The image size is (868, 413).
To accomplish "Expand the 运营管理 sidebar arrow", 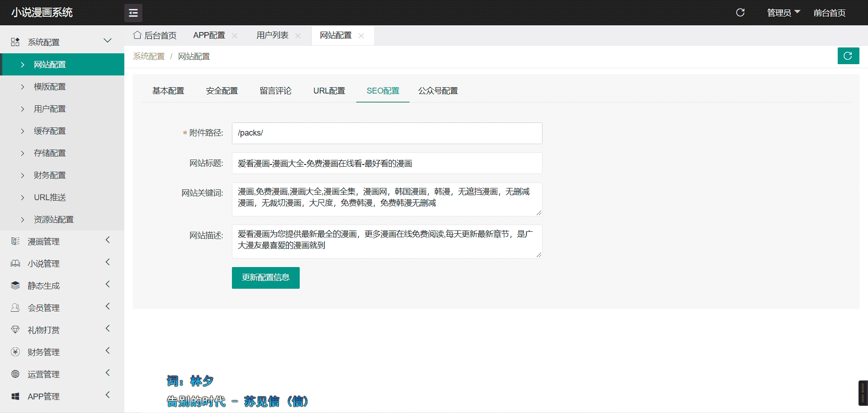I will click(108, 373).
